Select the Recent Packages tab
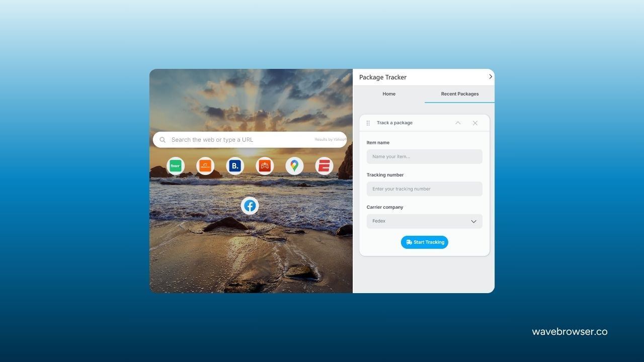The width and height of the screenshot is (644, 362). pos(460,94)
